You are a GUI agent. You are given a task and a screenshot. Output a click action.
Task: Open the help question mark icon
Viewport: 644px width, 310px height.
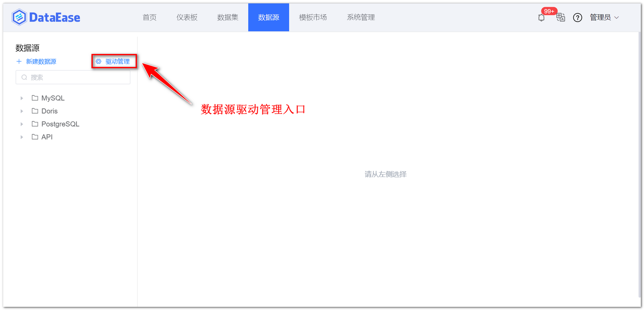click(578, 17)
